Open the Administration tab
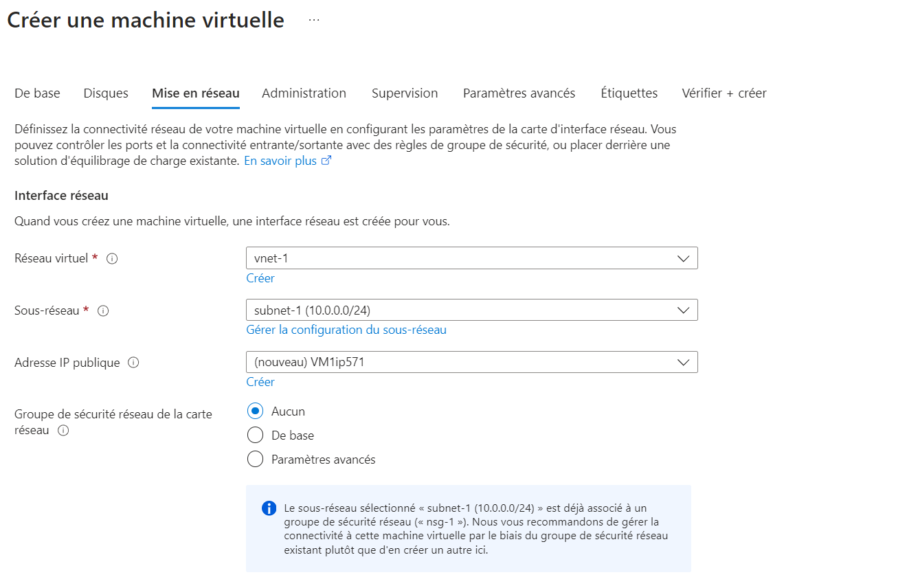The height and width of the screenshot is (588, 907). click(x=304, y=93)
